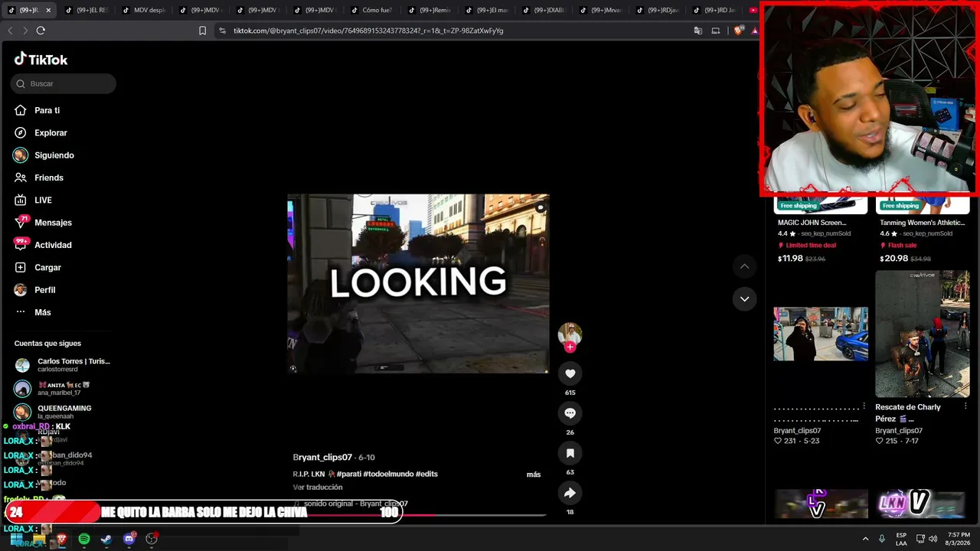This screenshot has width=980, height=551.
Task: Open the Siguiendo feed
Action: click(54, 155)
